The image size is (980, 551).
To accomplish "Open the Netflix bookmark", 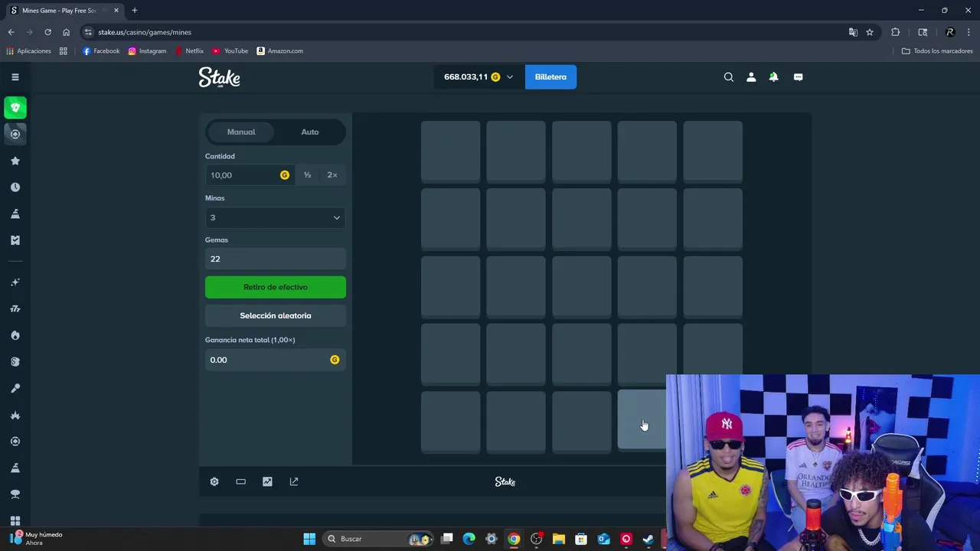I will click(189, 51).
